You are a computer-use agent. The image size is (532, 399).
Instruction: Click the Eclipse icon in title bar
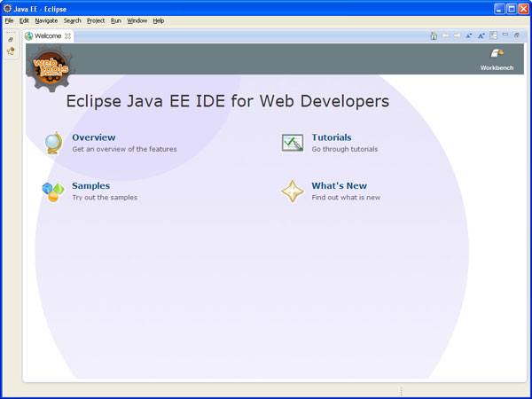(x=7, y=9)
